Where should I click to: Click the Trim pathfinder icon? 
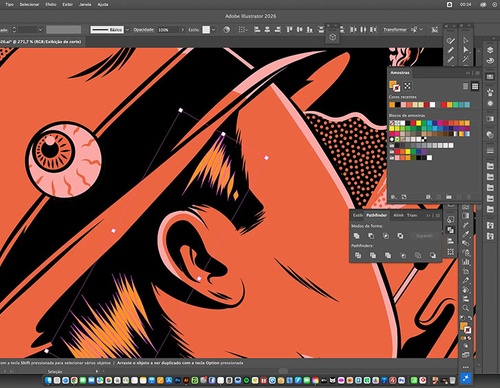(373, 255)
